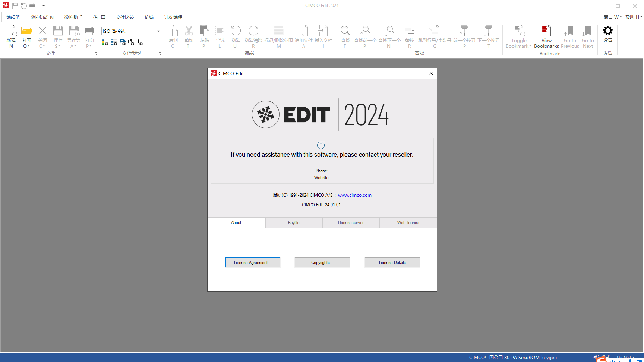Expand the 文件类型 group dialog launcher
This screenshot has height=362, width=644.
(160, 54)
